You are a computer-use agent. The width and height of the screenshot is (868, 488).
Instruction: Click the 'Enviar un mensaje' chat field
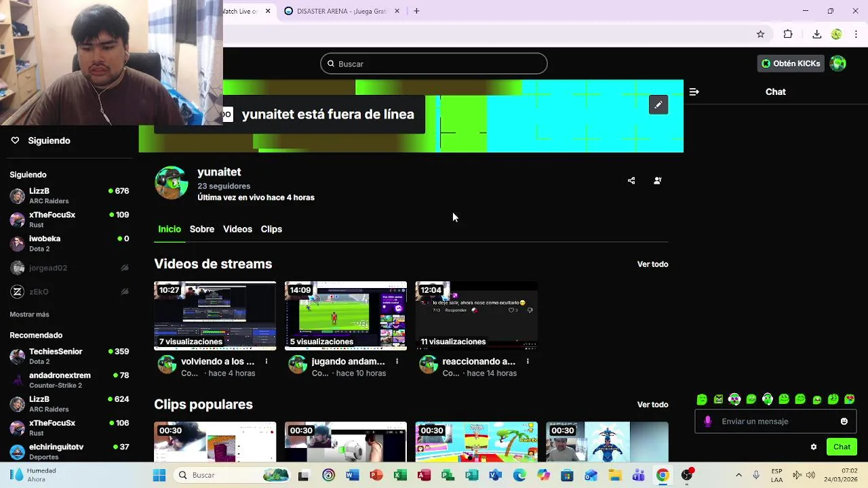[x=776, y=421]
